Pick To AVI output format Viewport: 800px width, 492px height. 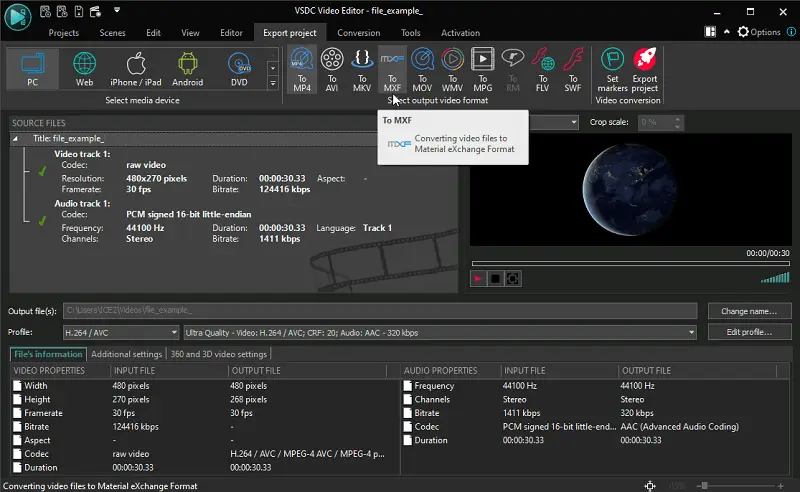click(332, 69)
